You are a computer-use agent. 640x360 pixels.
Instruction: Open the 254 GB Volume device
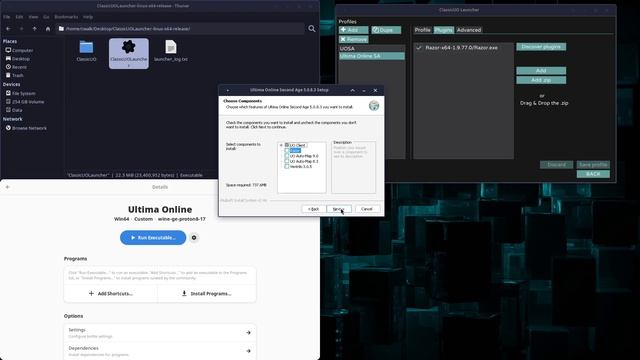click(25, 102)
